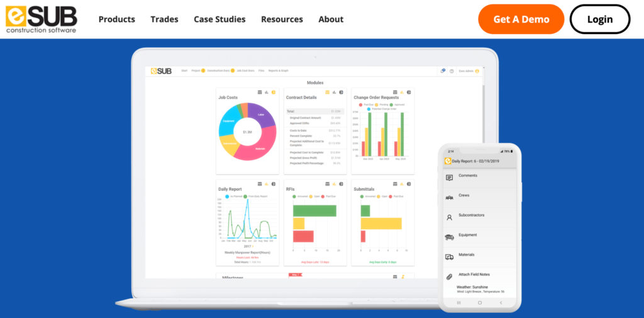Screen dimensions: 644x318
Task: Switch Submittals card to bar chart view
Action: click(x=402, y=184)
